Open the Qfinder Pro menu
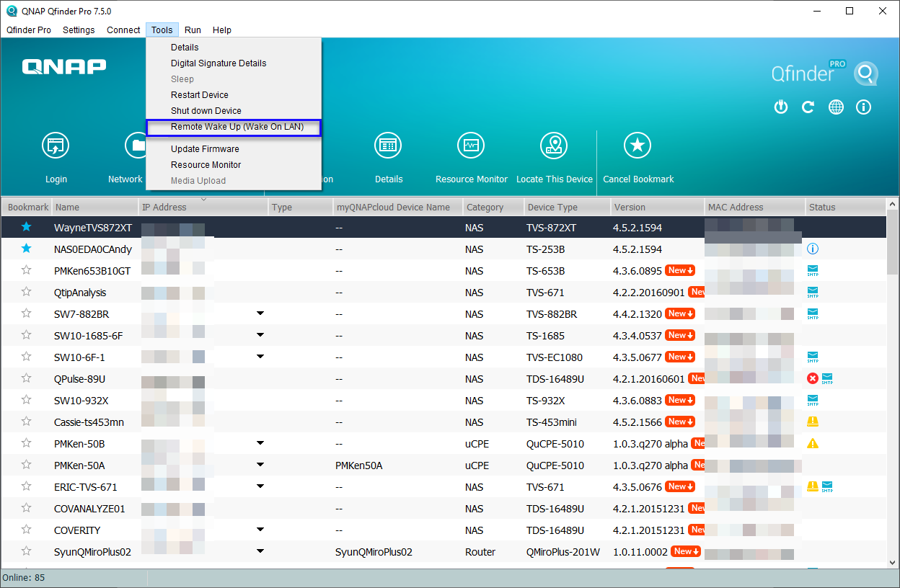Viewport: 900px width, 588px height. 29,30
